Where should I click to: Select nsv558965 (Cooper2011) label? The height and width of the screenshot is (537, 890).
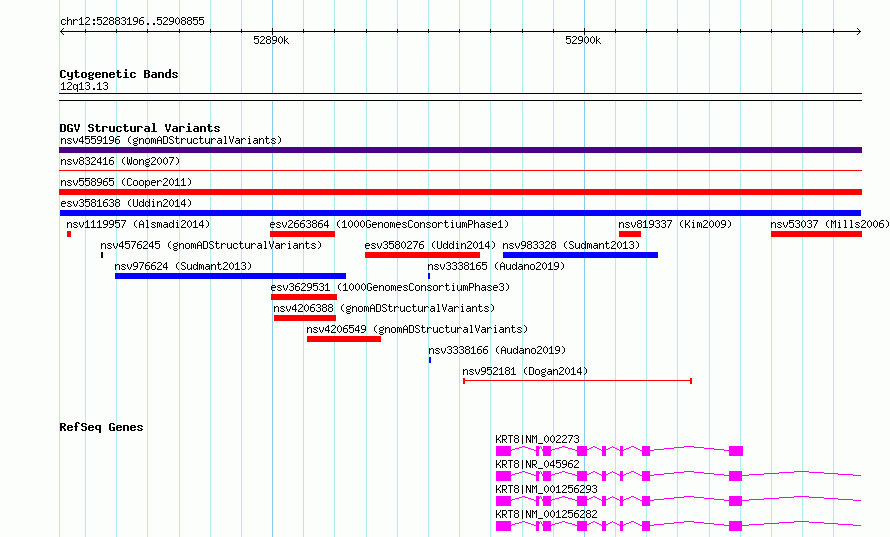(x=126, y=182)
